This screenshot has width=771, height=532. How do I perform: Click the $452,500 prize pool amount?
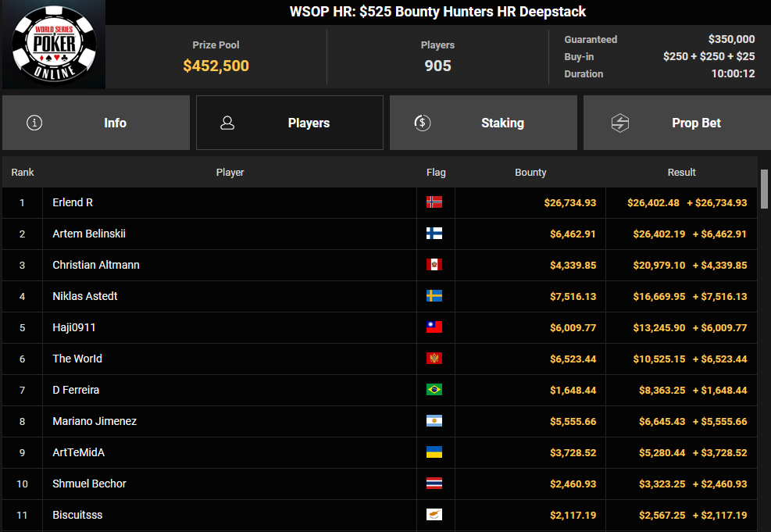216,66
